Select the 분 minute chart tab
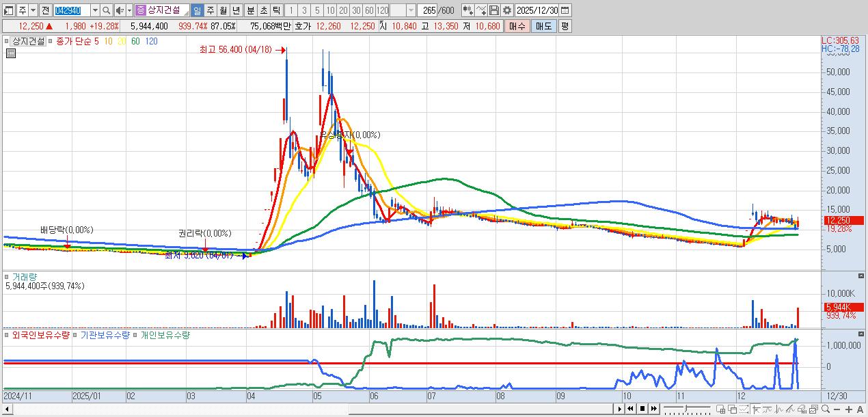 tap(251, 10)
